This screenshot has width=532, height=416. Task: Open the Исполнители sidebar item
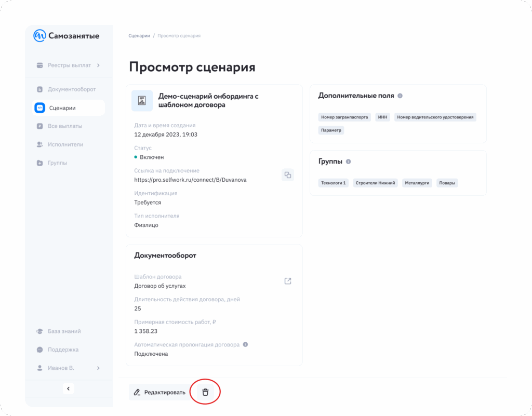(x=65, y=144)
